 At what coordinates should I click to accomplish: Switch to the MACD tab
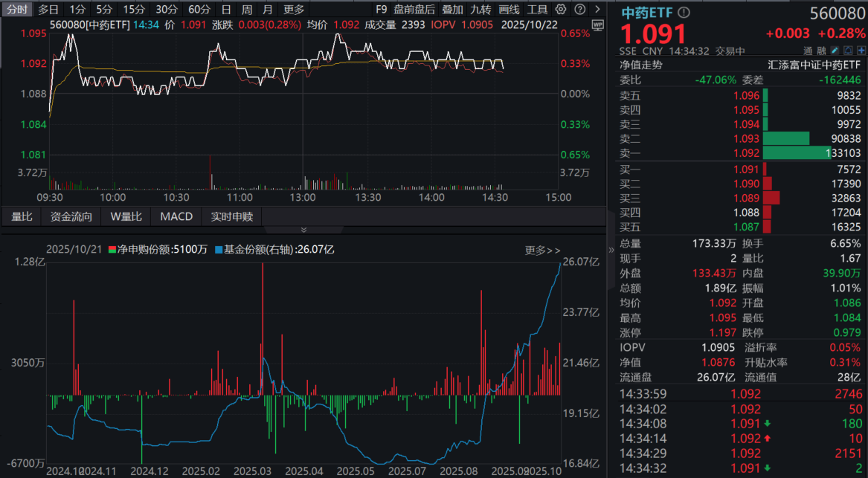[176, 216]
